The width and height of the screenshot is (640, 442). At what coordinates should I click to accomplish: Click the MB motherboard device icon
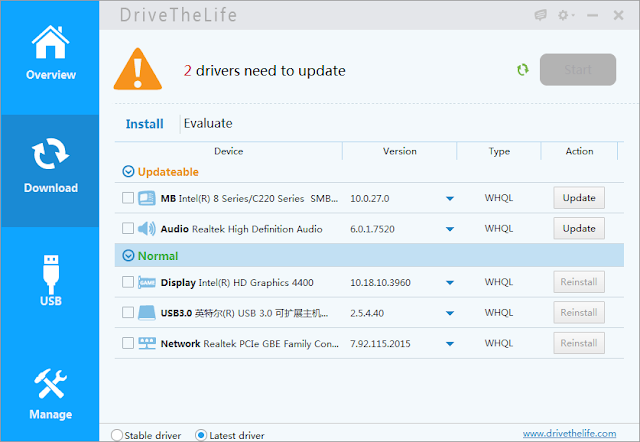coord(147,198)
